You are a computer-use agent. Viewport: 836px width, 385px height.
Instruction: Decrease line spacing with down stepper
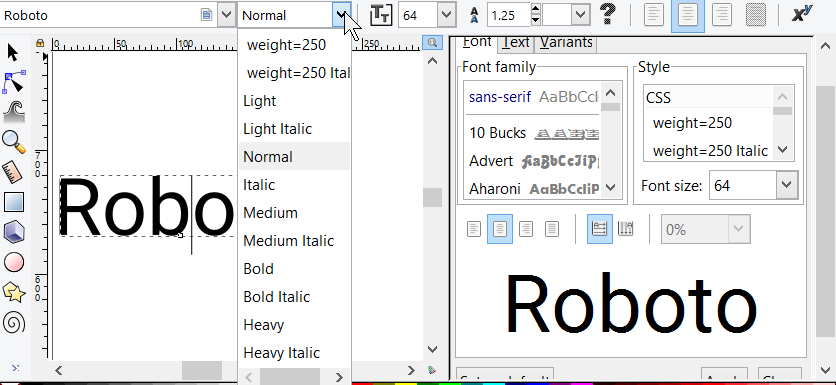[536, 21]
